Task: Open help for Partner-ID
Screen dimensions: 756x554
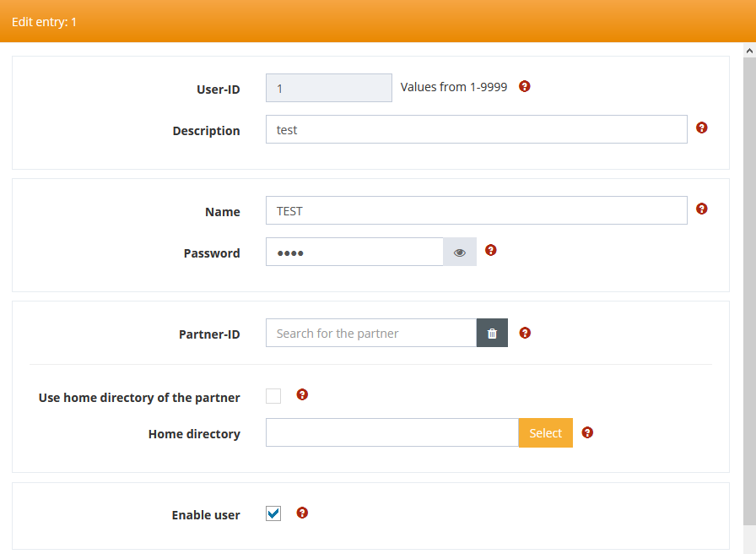Action: pyautogui.click(x=525, y=333)
